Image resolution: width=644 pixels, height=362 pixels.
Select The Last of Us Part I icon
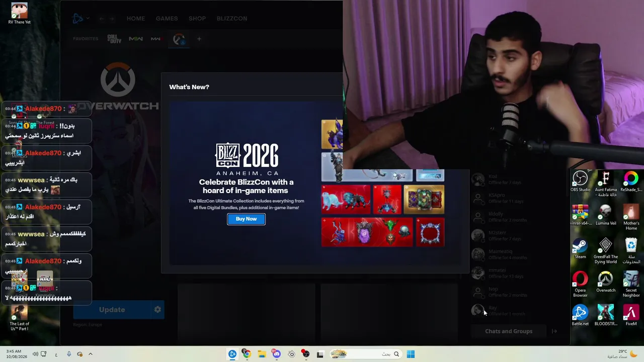coord(20,318)
